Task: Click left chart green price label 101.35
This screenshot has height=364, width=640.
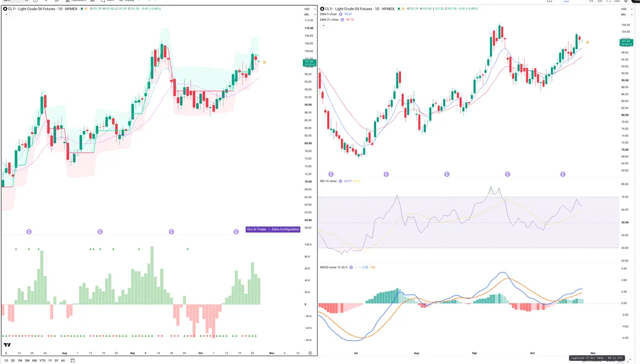Action: pyautogui.click(x=308, y=62)
